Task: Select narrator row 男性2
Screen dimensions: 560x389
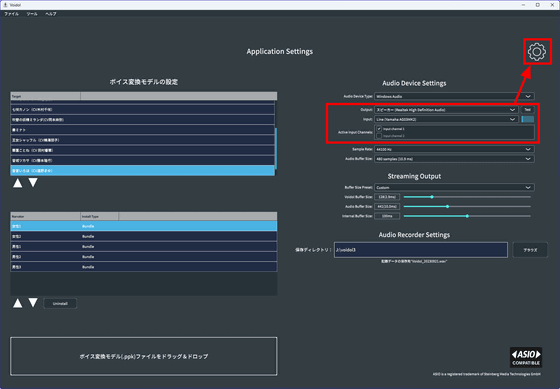Action: click(x=144, y=256)
